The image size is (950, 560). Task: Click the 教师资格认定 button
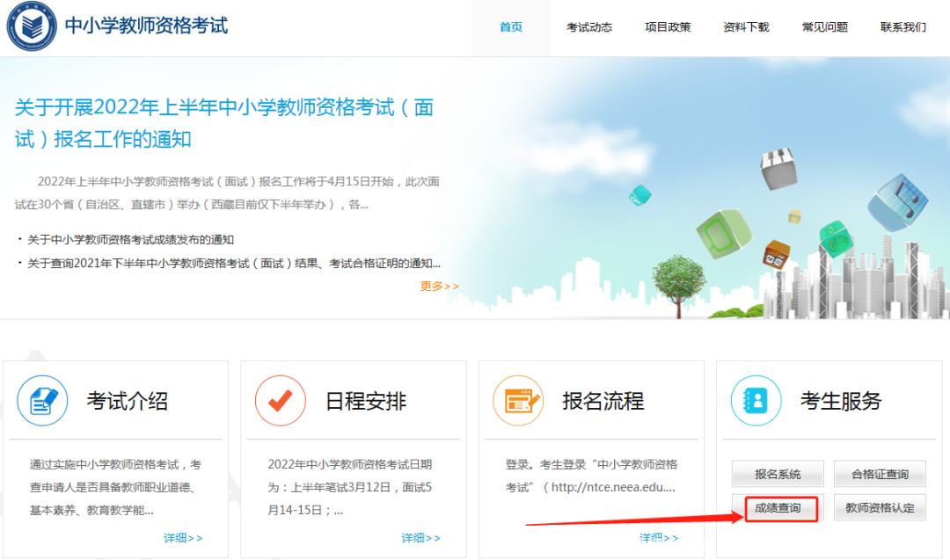[x=881, y=508]
